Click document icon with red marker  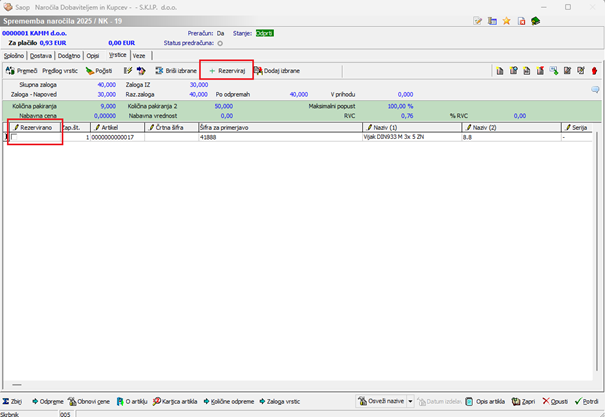pyautogui.click(x=540, y=71)
